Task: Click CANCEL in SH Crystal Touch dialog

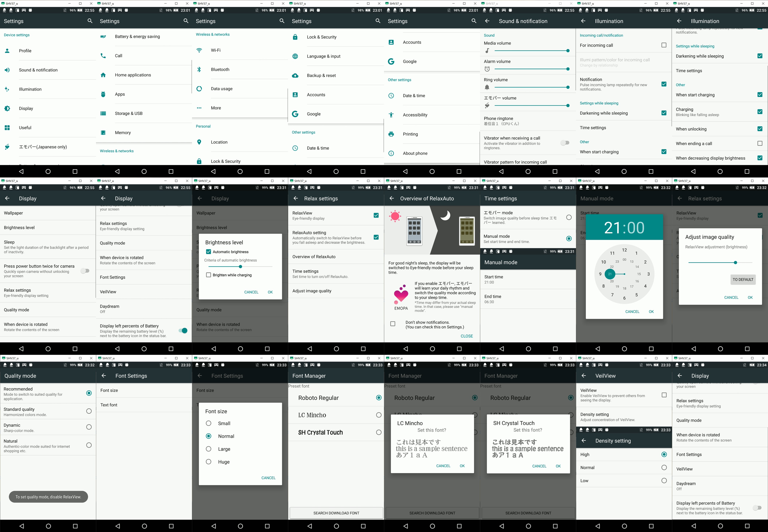Action: (x=539, y=466)
